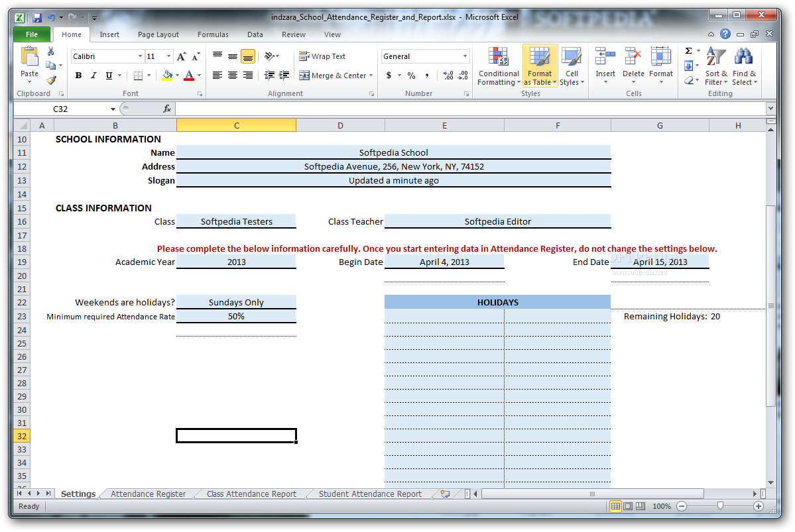This screenshot has height=532, width=795.
Task: Click the Insert Function fx icon
Action: pos(167,109)
